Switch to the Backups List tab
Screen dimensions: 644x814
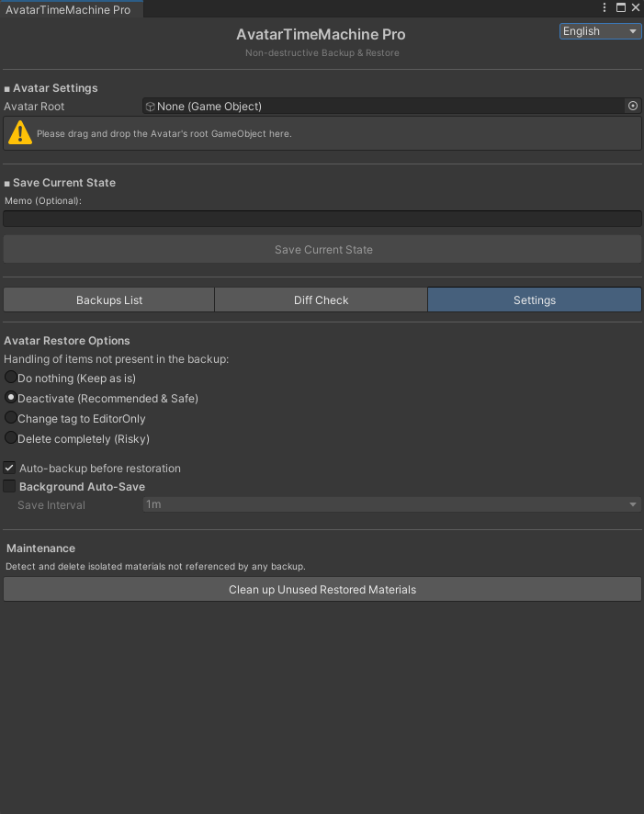point(109,300)
